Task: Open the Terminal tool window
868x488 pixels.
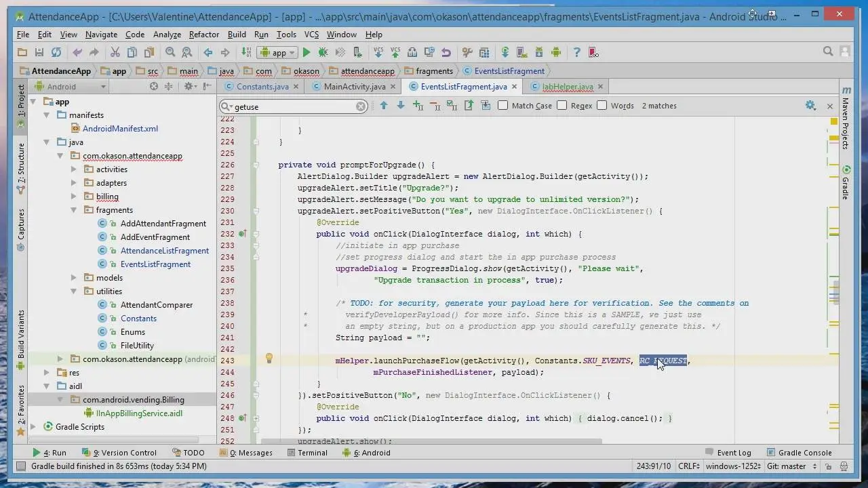Action: click(x=306, y=453)
